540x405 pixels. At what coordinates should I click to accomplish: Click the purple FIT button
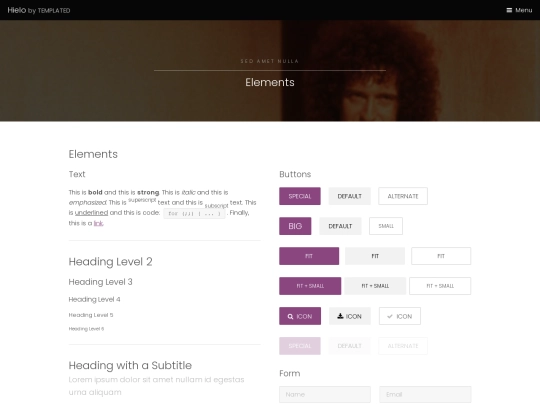pos(309,256)
